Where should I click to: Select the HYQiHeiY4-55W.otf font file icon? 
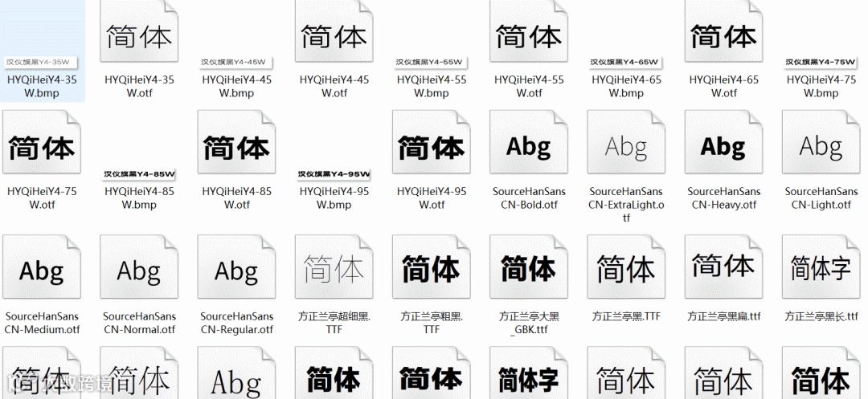(529, 31)
